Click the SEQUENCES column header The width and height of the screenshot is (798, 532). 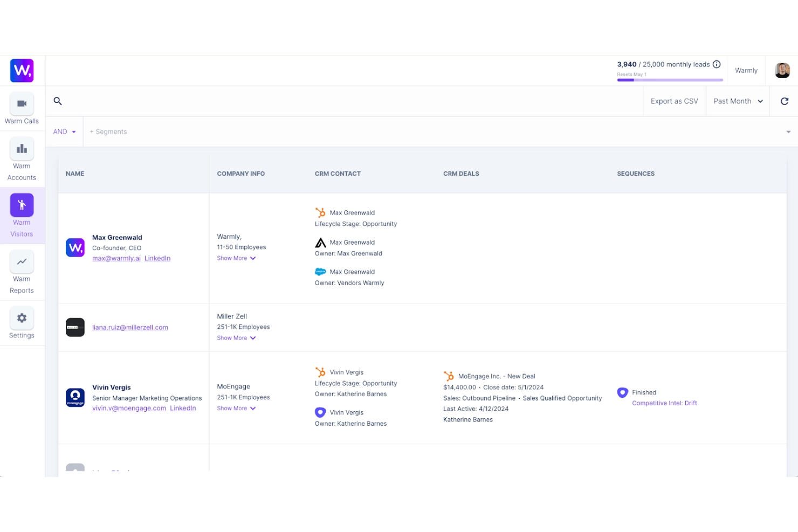636,174
